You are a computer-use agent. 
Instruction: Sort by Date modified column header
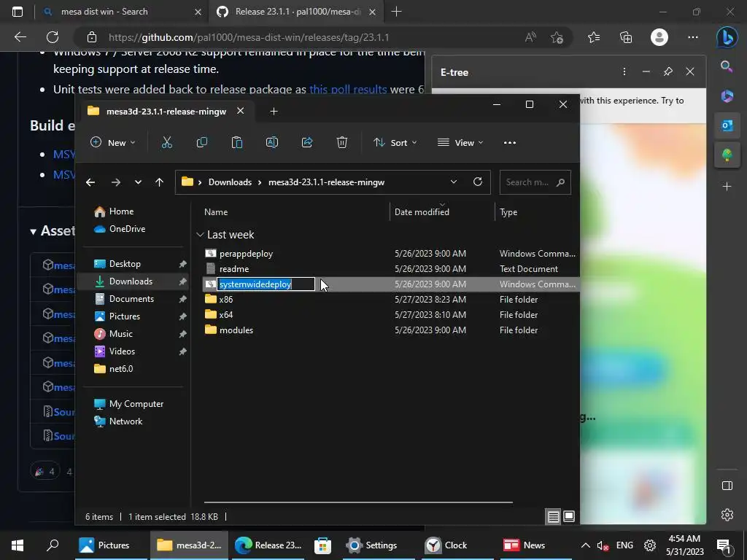[422, 212]
